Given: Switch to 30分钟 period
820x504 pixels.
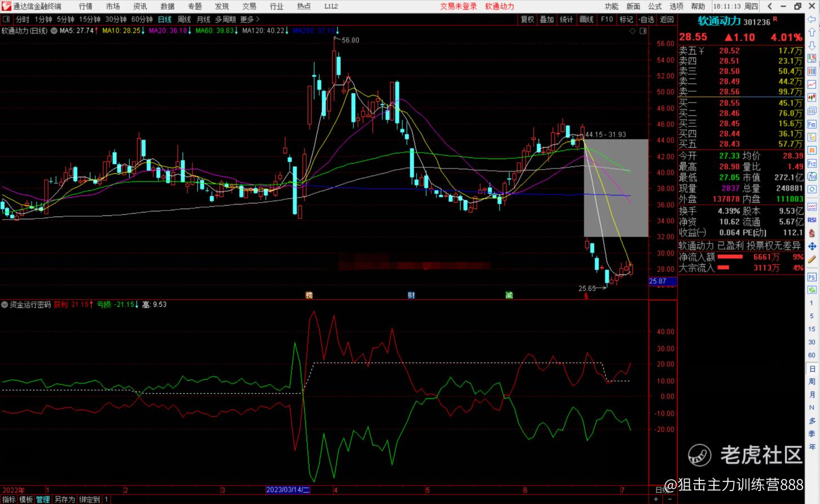Looking at the screenshot, I should (116, 19).
